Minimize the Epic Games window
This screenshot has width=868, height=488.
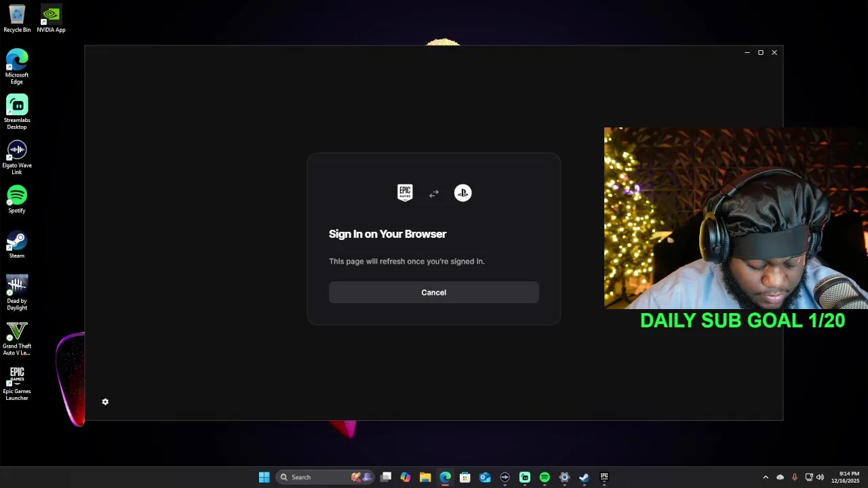(747, 52)
